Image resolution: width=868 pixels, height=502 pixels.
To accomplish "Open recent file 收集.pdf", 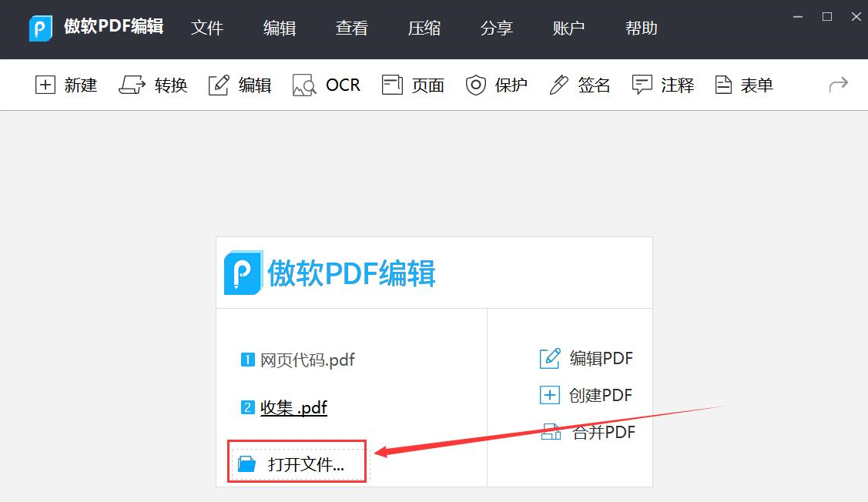I will 294,408.
